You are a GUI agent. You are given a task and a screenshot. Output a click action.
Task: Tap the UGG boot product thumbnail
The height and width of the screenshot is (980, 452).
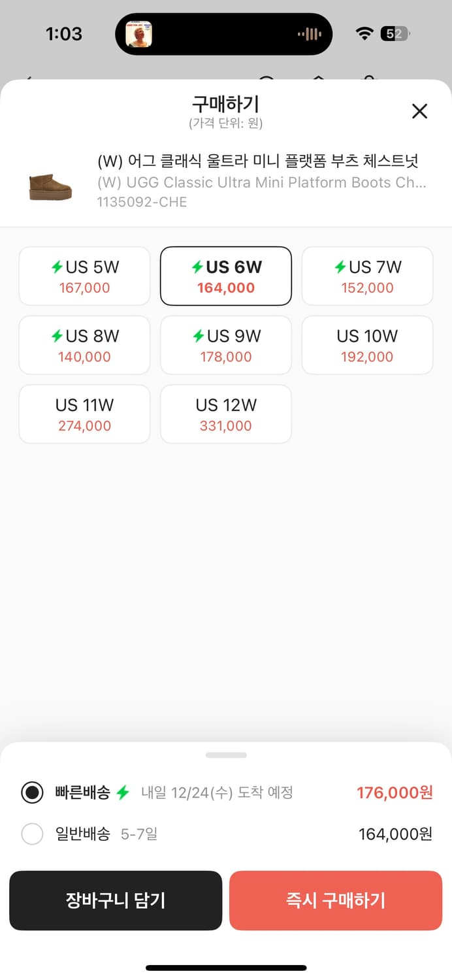[x=50, y=186]
